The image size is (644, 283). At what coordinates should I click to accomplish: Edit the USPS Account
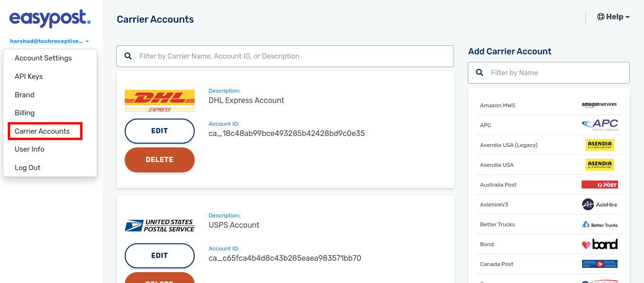coord(159,256)
